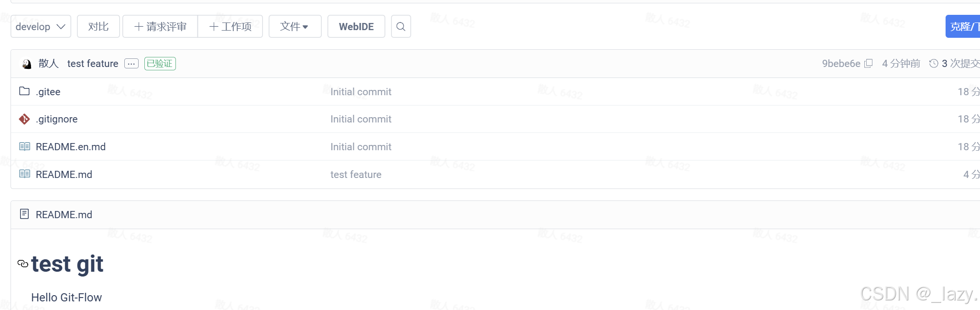This screenshot has height=310, width=980.
Task: Click the anchor link icon beside test git
Action: pos(23,264)
